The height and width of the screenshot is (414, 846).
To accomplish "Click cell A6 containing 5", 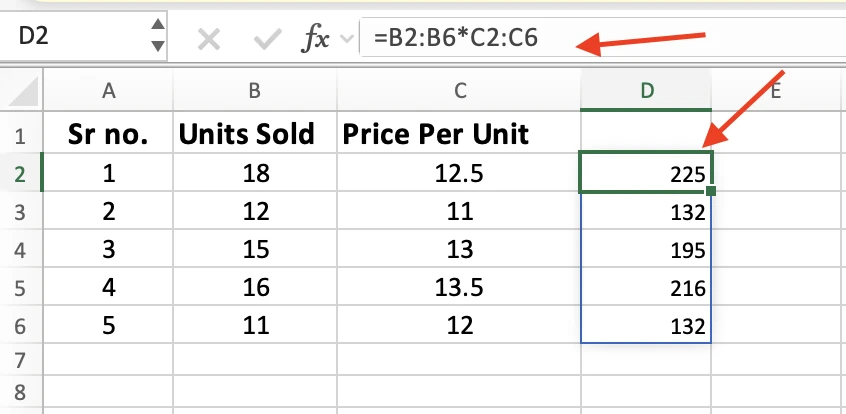I will click(108, 325).
